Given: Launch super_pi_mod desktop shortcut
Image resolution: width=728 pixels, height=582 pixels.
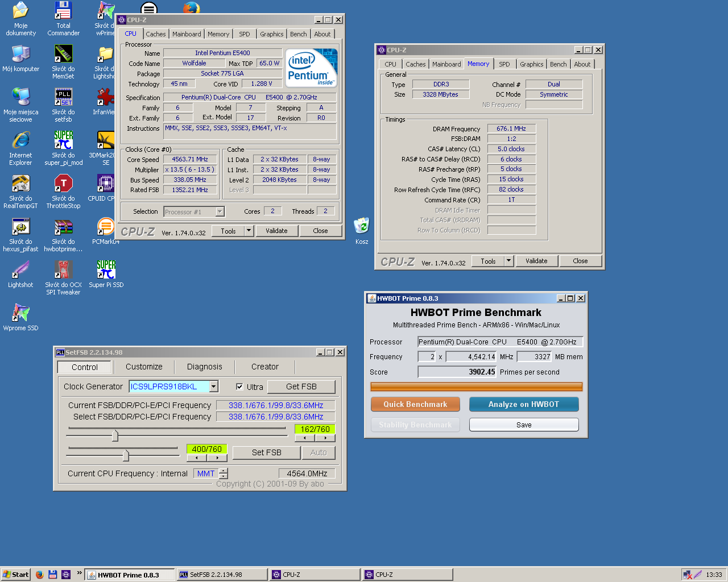Looking at the screenshot, I should [63, 148].
